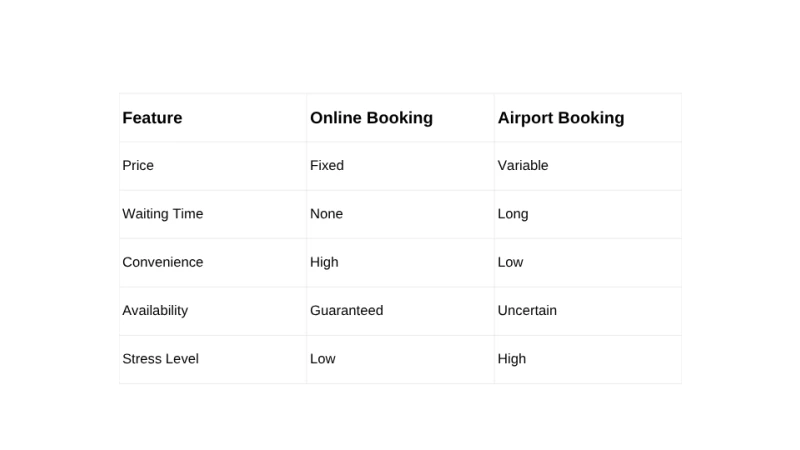Click the None waiting time cell

[x=326, y=214]
